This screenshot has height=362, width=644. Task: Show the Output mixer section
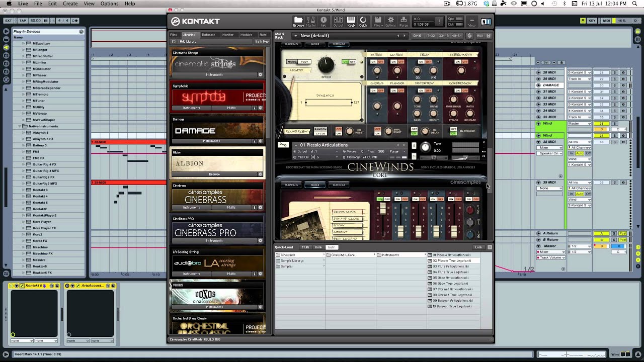(x=338, y=21)
